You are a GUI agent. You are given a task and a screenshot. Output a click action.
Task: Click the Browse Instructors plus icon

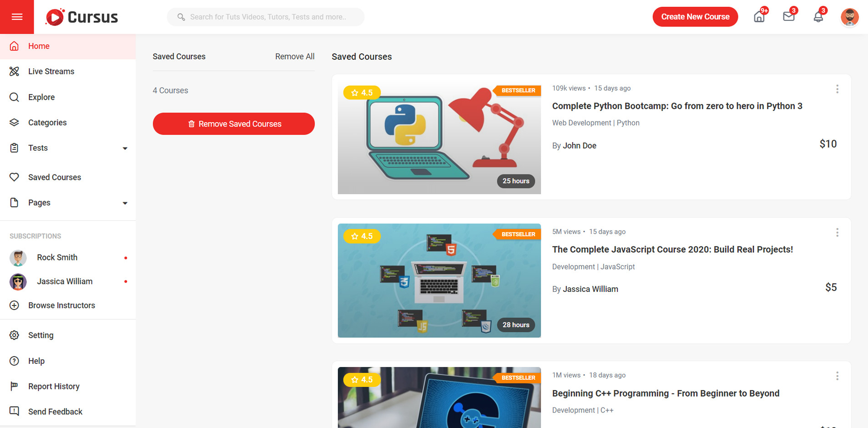coord(15,306)
